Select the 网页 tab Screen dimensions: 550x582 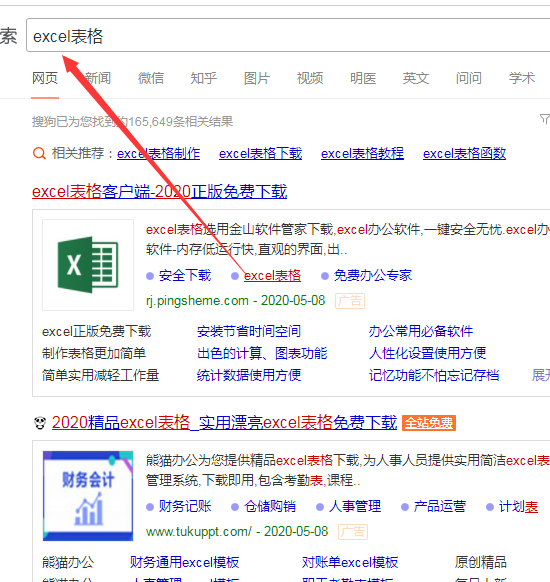point(45,78)
